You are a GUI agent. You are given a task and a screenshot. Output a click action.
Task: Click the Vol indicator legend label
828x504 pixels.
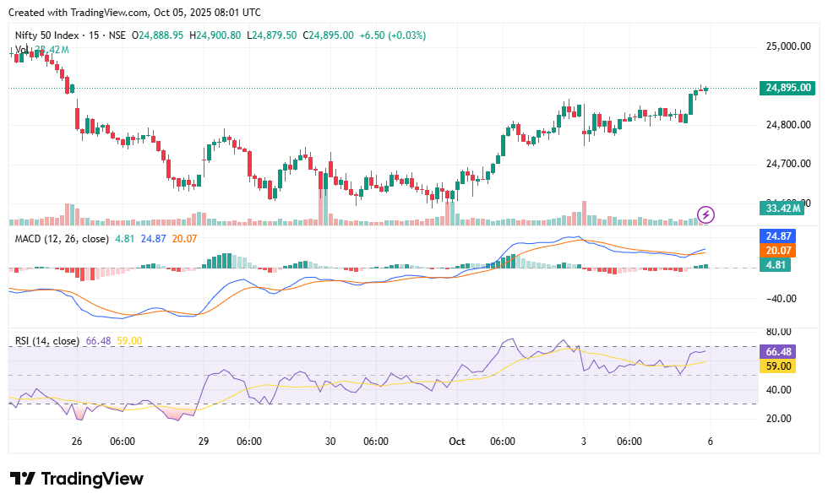[x=23, y=51]
